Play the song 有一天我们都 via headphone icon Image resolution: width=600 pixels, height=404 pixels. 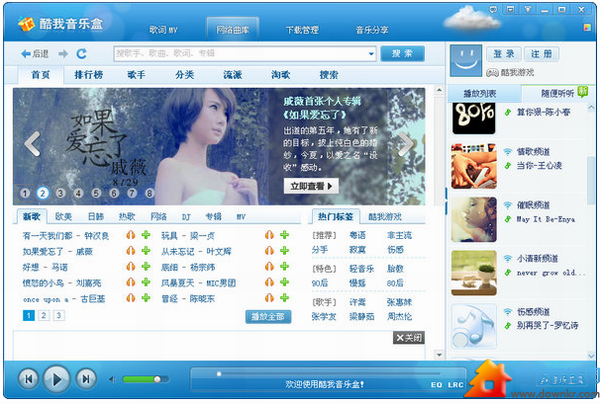pyautogui.click(x=131, y=235)
